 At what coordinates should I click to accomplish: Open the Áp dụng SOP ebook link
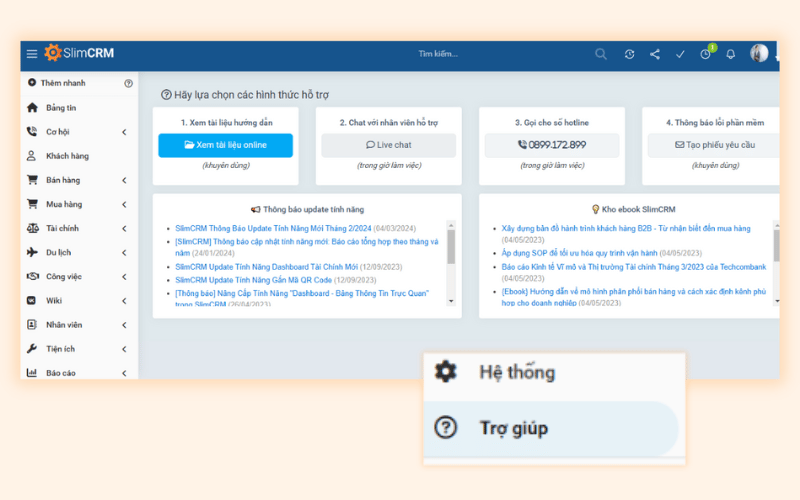coord(580,253)
